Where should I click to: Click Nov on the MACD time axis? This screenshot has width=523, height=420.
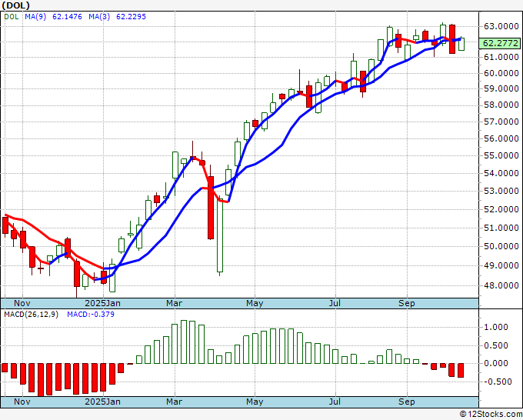pos(22,402)
